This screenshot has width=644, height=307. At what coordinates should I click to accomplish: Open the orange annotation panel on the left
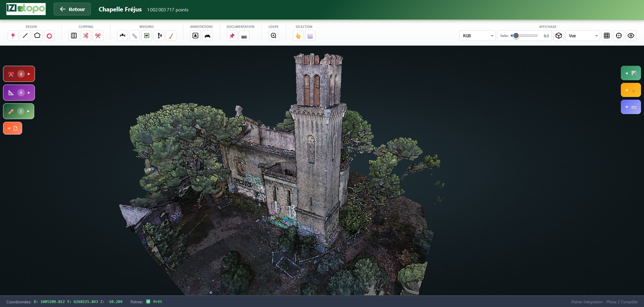click(12, 128)
